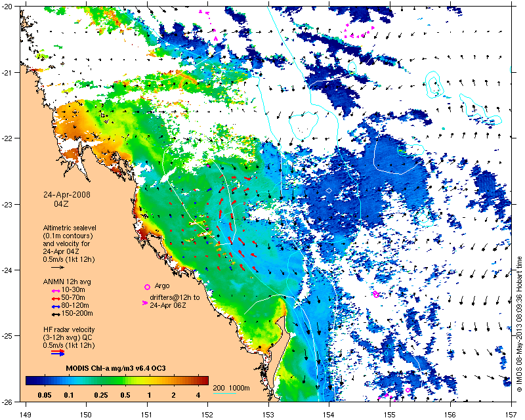Screen dimensions: 525x420
Task: Click the '0.25' colorbar tick label
Action: pyautogui.click(x=101, y=395)
